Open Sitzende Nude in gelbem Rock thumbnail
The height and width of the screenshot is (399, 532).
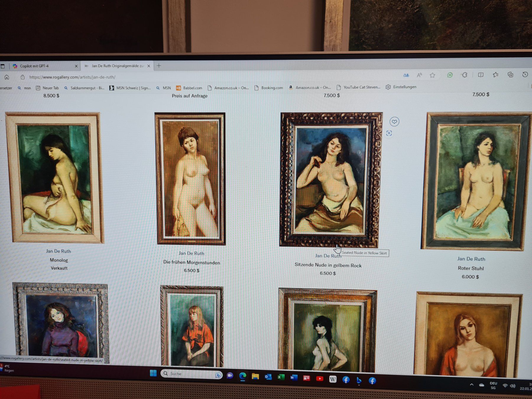330,179
